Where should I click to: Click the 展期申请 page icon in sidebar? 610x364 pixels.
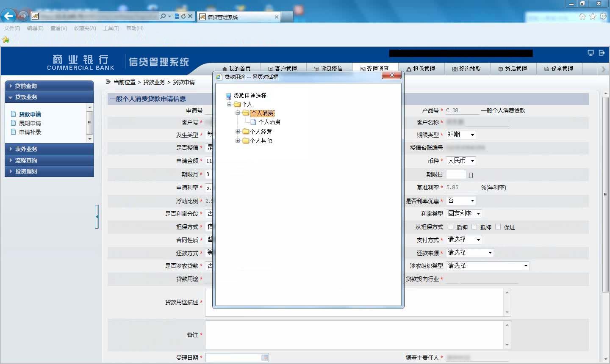coord(14,123)
